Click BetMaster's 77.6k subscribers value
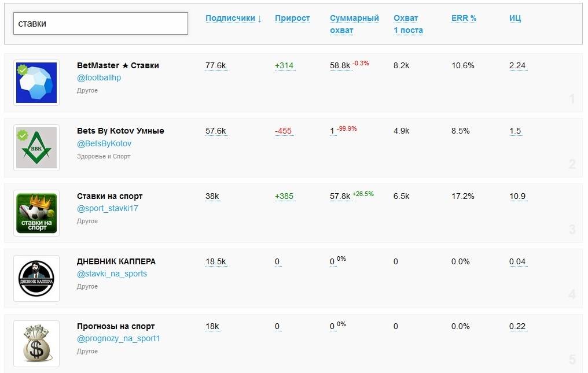 tap(215, 66)
